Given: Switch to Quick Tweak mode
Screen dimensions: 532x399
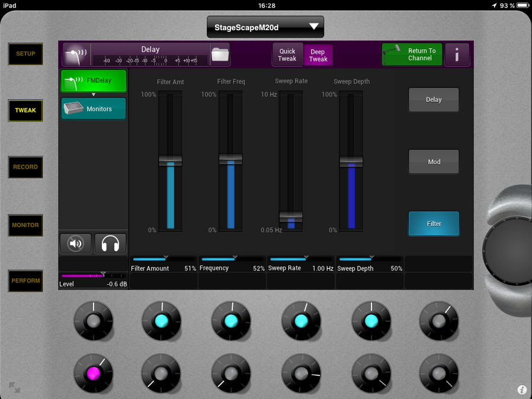Looking at the screenshot, I should coord(287,55).
